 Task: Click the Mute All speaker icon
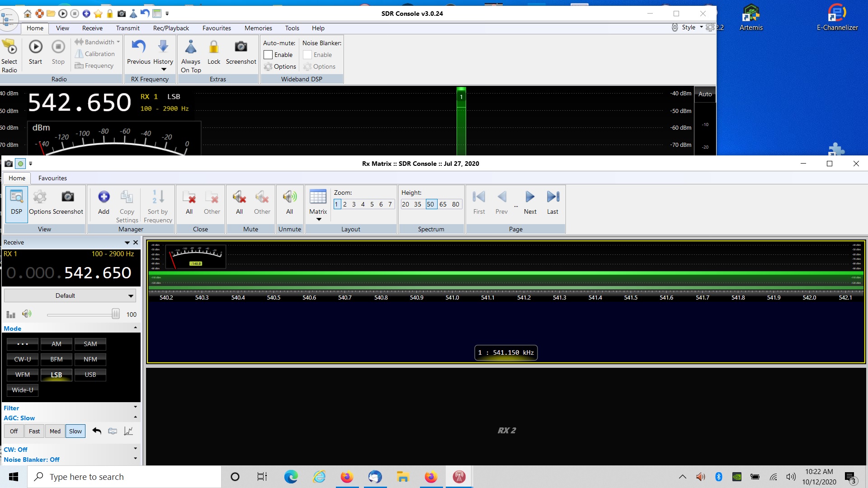239,197
